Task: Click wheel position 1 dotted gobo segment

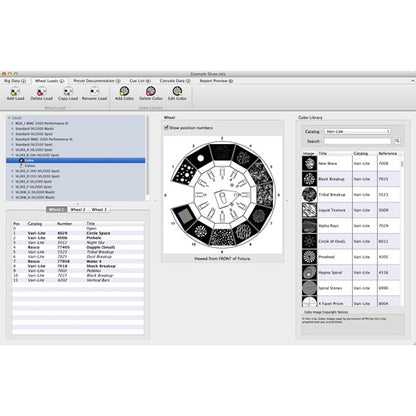Action: tap(185, 172)
